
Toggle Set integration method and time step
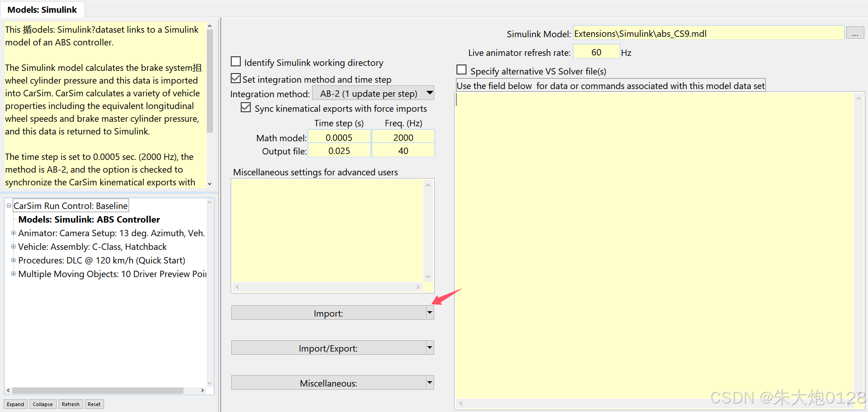coord(236,78)
